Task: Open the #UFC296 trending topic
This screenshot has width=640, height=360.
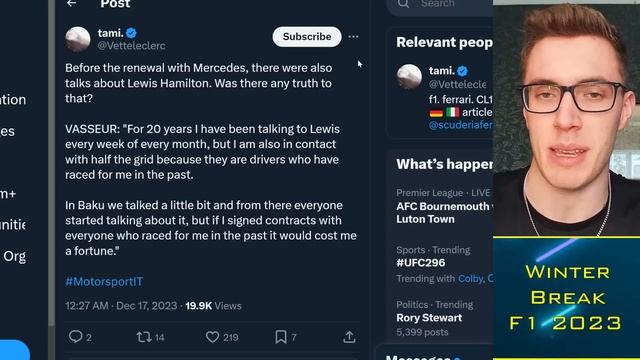Action: pyautogui.click(x=421, y=263)
